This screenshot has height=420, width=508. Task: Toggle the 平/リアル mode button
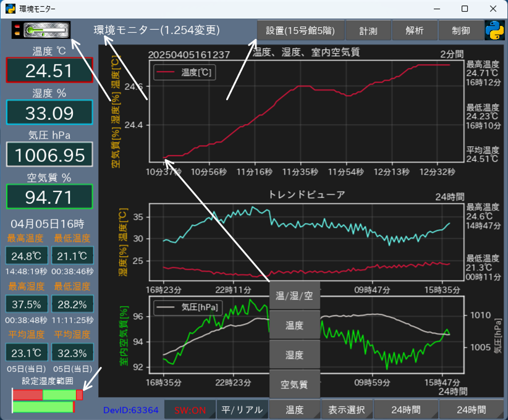[x=243, y=409]
